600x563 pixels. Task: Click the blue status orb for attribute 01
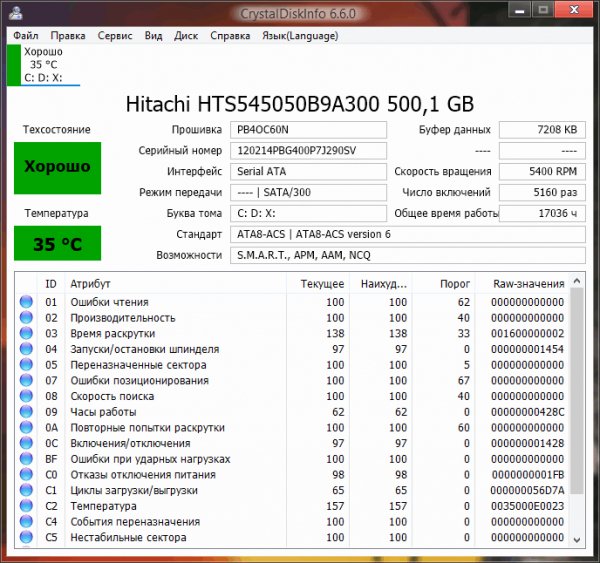(x=26, y=302)
